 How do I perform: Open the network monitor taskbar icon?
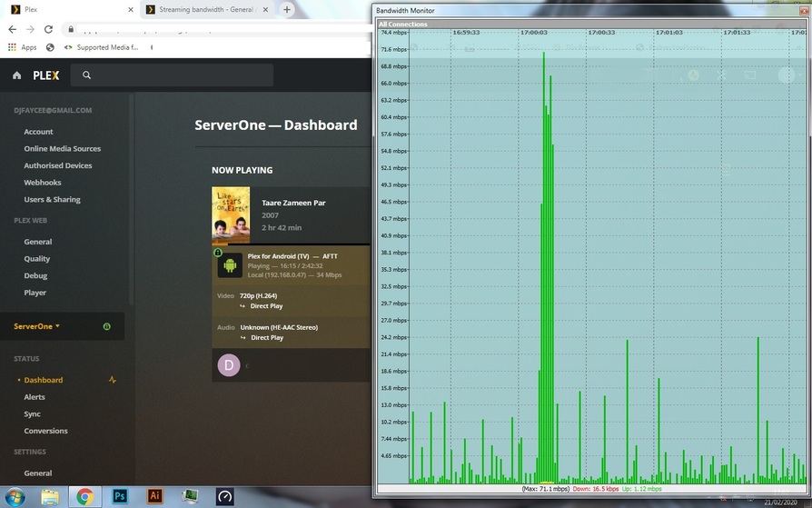190,496
